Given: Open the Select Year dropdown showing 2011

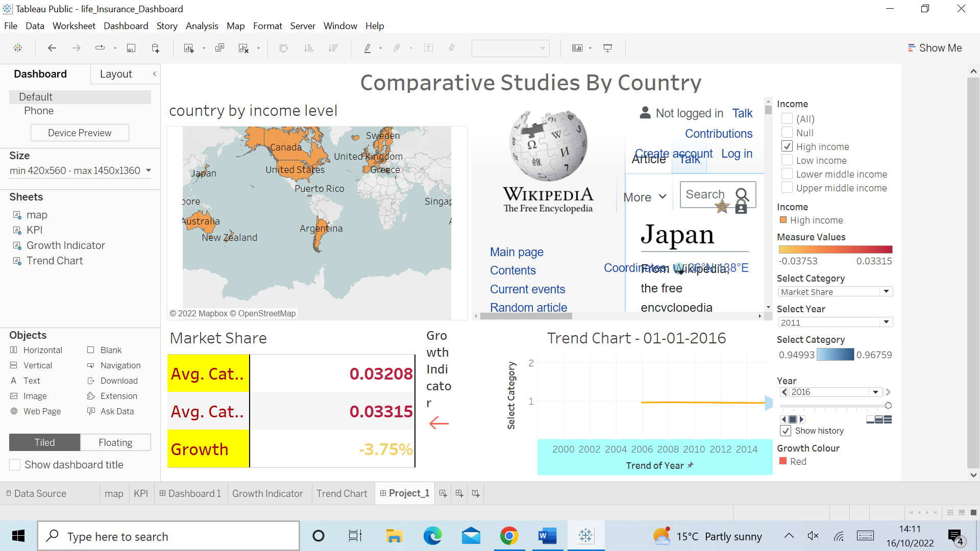Looking at the screenshot, I should (887, 322).
